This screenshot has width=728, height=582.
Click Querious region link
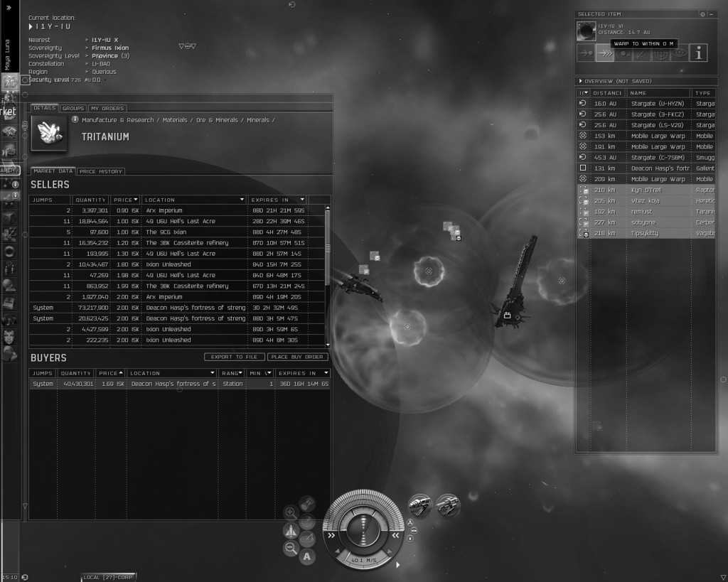tap(104, 72)
